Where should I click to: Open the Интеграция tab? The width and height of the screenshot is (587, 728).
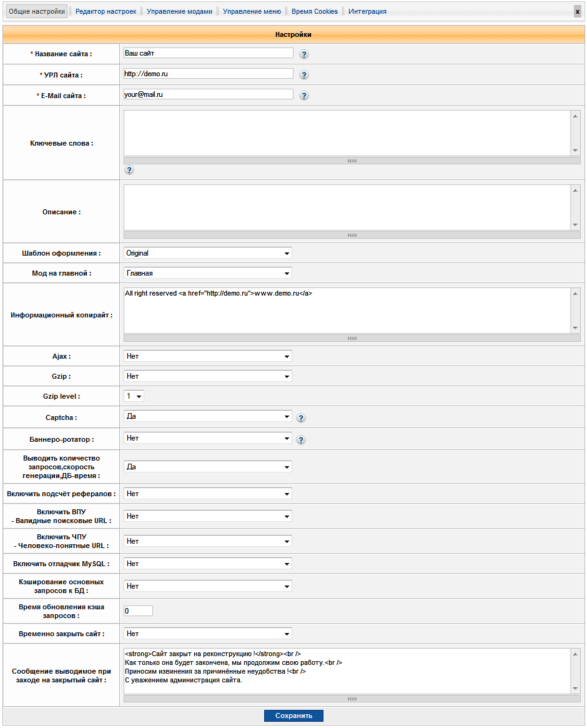pos(367,11)
